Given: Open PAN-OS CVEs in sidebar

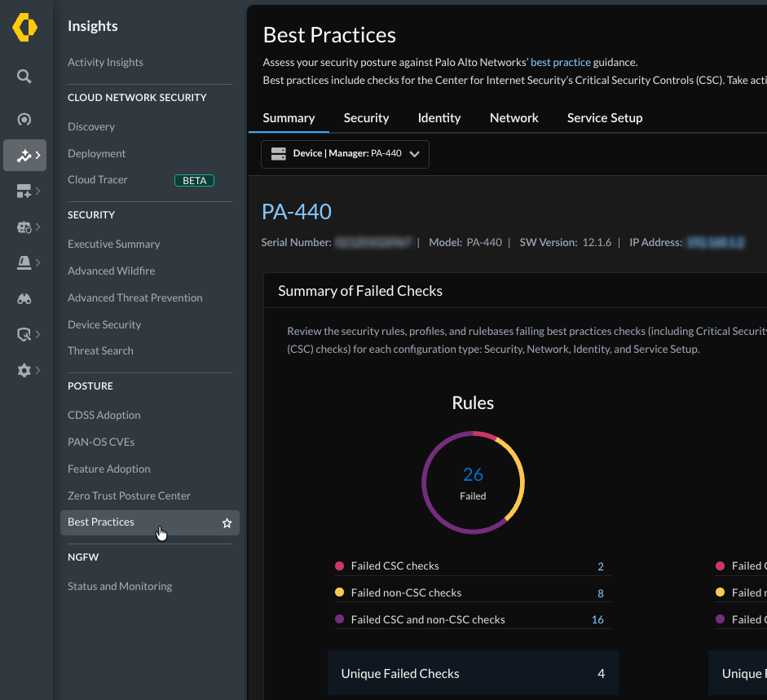Looking at the screenshot, I should click(x=101, y=442).
